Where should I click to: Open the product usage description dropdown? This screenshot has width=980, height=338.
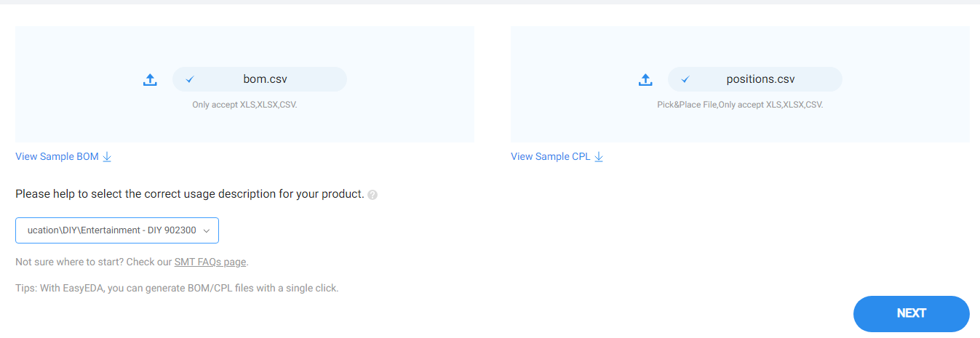coord(117,230)
